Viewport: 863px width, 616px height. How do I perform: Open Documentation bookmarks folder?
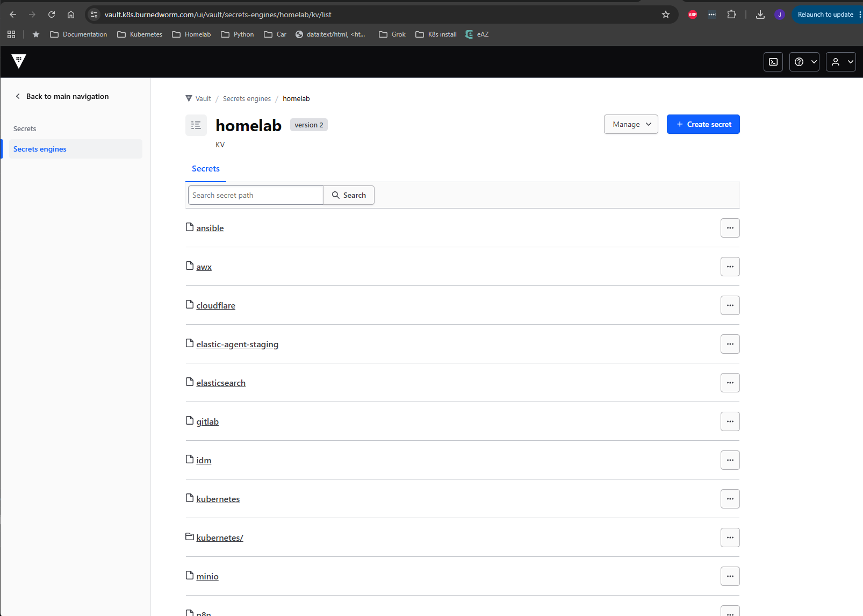point(78,34)
